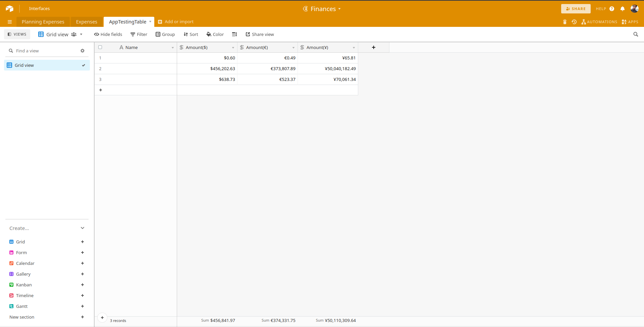Open the notifications bell
Viewport: 644px width, 327px height.
pos(623,9)
